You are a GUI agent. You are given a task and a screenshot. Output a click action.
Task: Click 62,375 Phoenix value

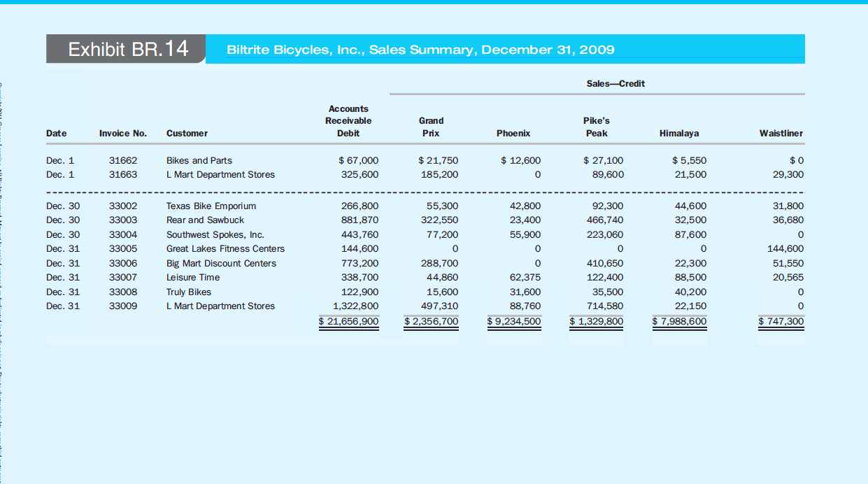(x=525, y=277)
